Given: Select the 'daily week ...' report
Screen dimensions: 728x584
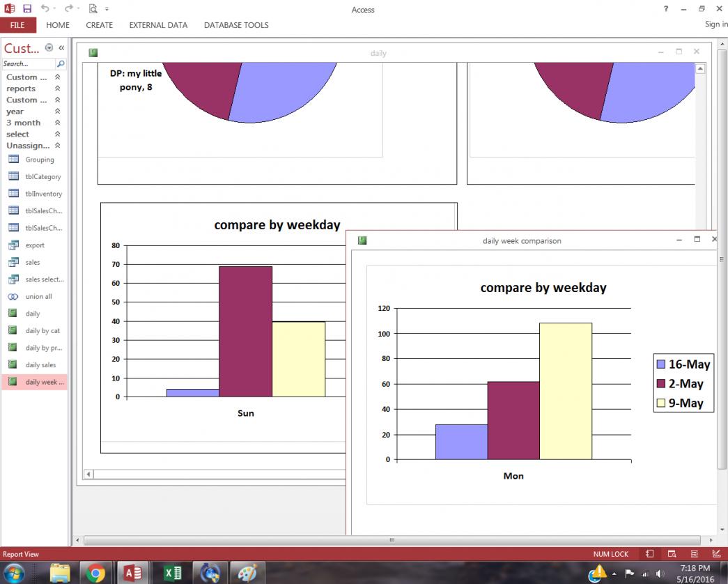Looking at the screenshot, I should [x=35, y=382].
